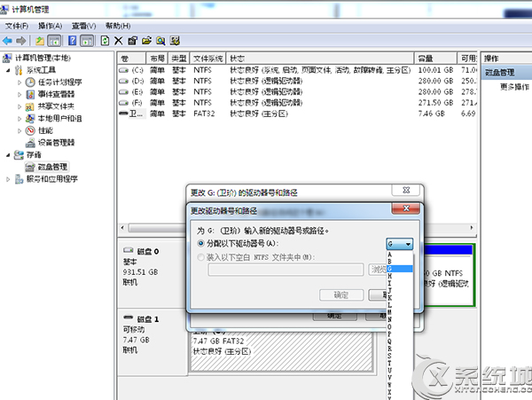Open 性能 in the tree
Image resolution: width=532 pixels, height=400 pixels.
pyautogui.click(x=45, y=130)
